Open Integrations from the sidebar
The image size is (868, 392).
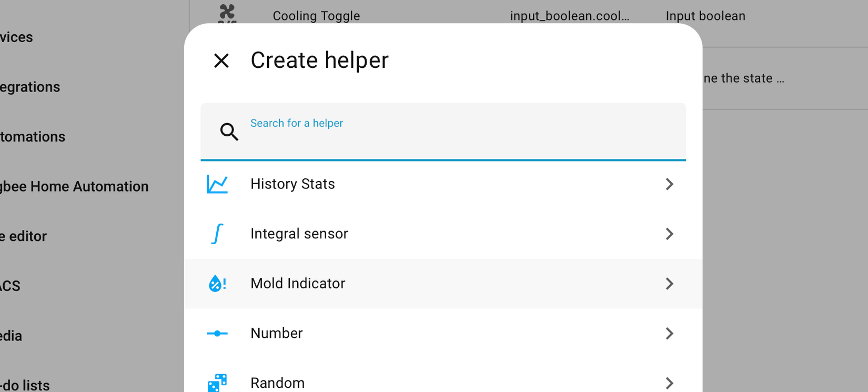pyautogui.click(x=30, y=87)
